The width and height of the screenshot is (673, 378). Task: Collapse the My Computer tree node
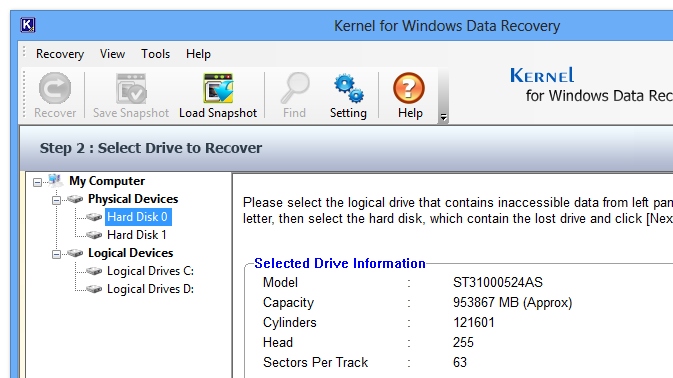point(37,182)
